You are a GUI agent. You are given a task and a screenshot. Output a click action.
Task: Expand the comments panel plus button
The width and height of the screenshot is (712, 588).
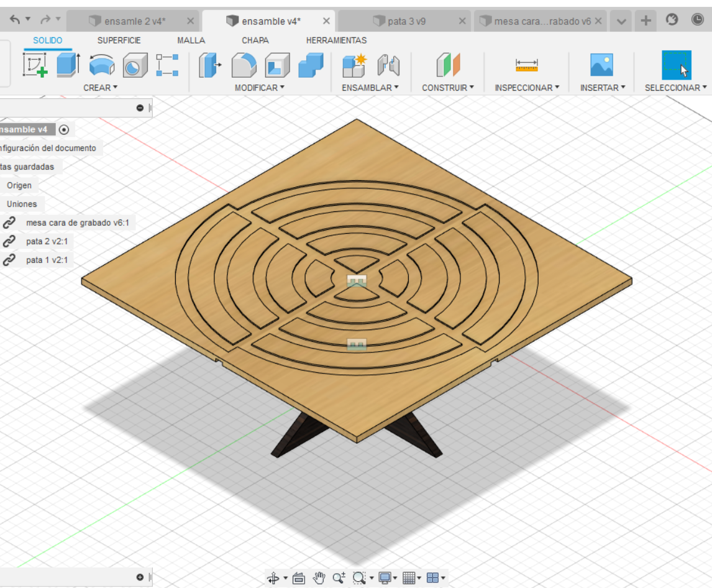click(x=140, y=577)
